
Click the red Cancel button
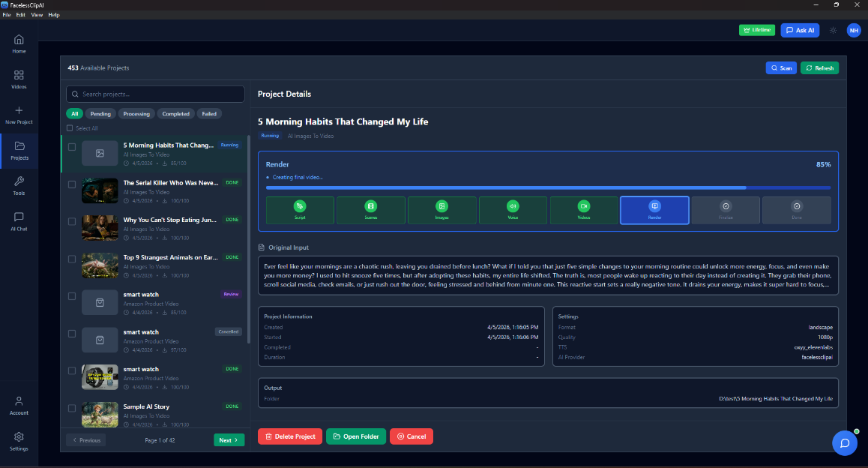pos(412,436)
